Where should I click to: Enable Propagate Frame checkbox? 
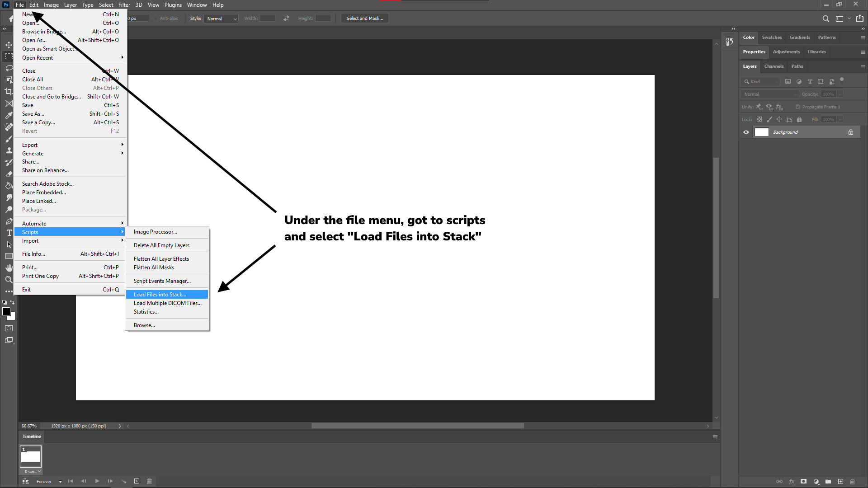tap(798, 107)
